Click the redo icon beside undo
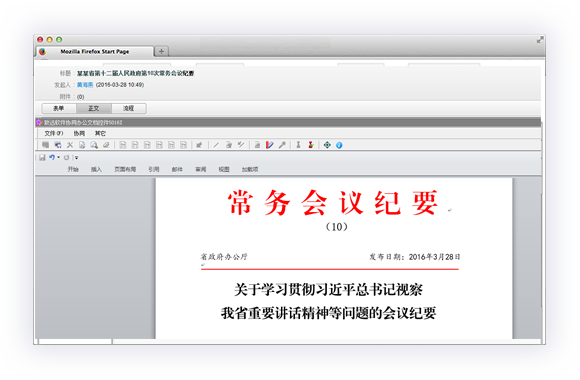 pos(67,158)
